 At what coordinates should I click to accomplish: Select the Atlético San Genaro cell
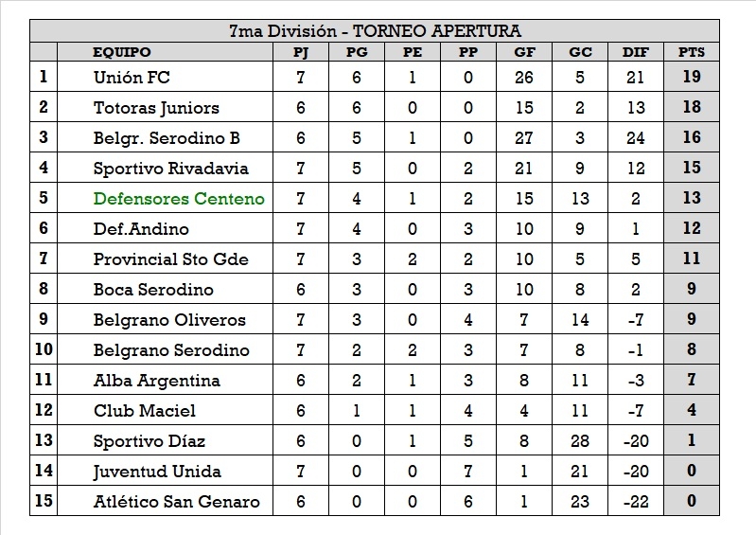coord(176,502)
